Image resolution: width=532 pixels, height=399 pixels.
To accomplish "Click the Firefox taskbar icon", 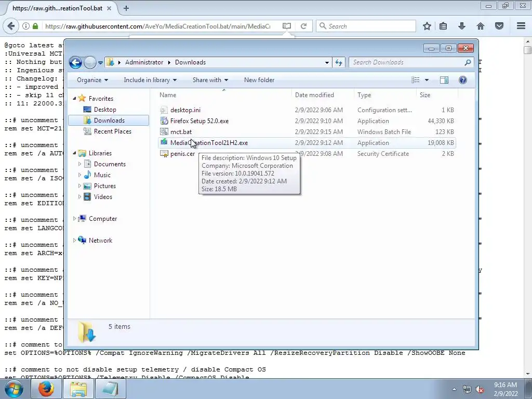I will click(x=46, y=389).
